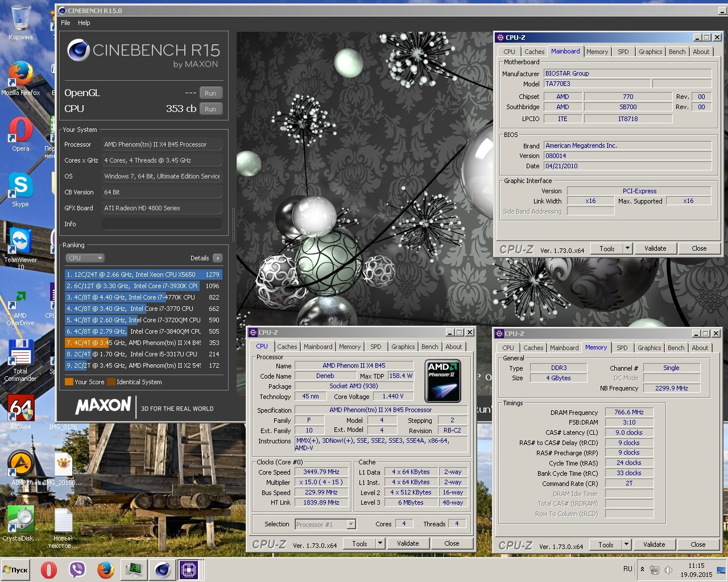Viewport: 728px width, 582px height.
Task: Open the Help menu in Cinebench
Action: click(84, 23)
